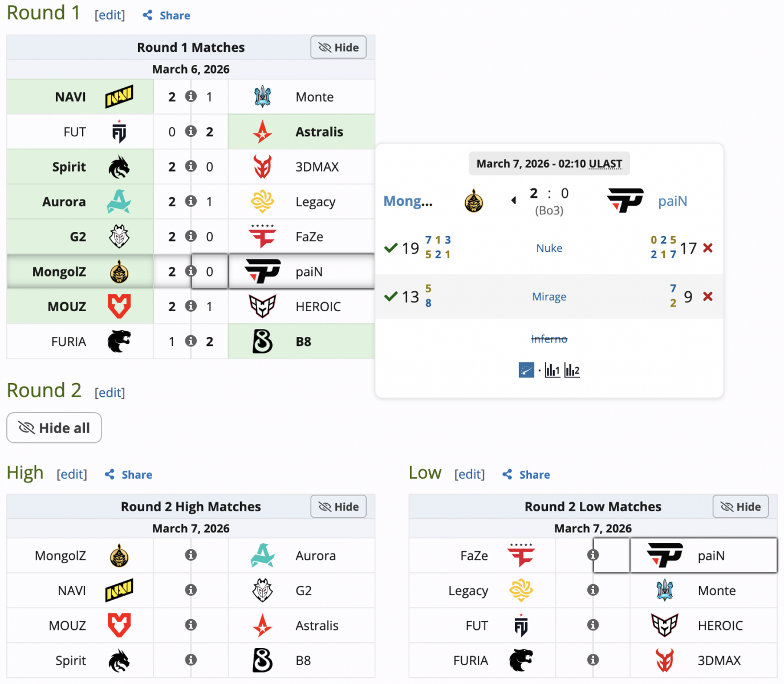Open info icon for NAVI vs Monte
Image resolution: width=784 pixels, height=684 pixels.
pos(191,96)
